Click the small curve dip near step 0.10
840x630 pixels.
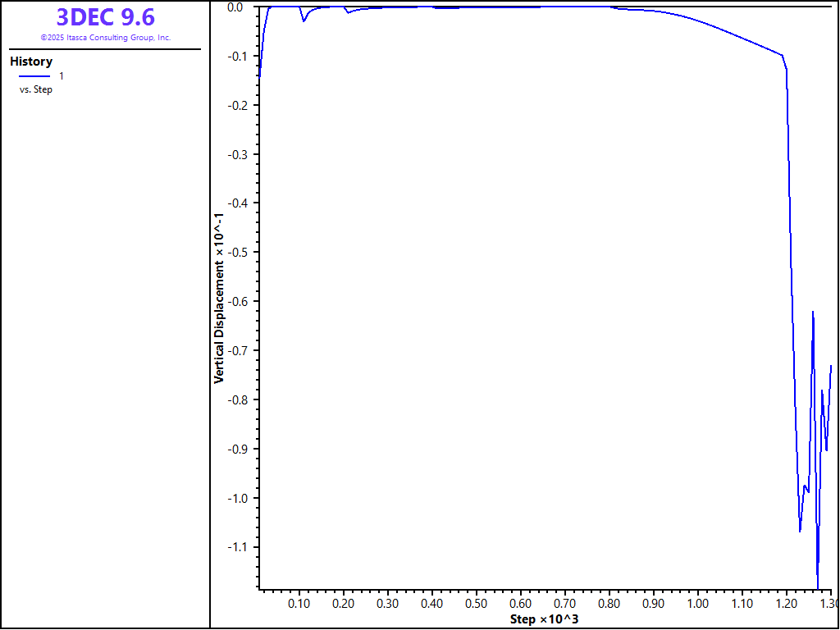(x=304, y=21)
